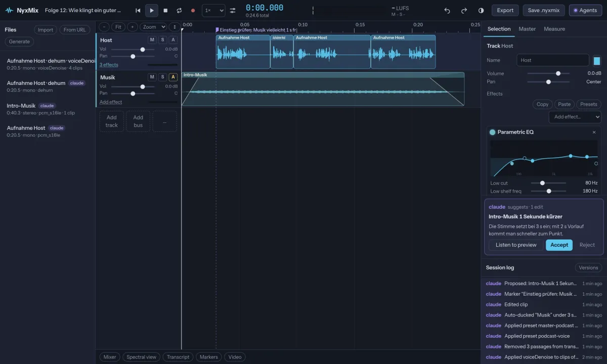Image resolution: width=607 pixels, height=364 pixels.
Task: Open the 1× playback speed dropdown
Action: click(213, 10)
